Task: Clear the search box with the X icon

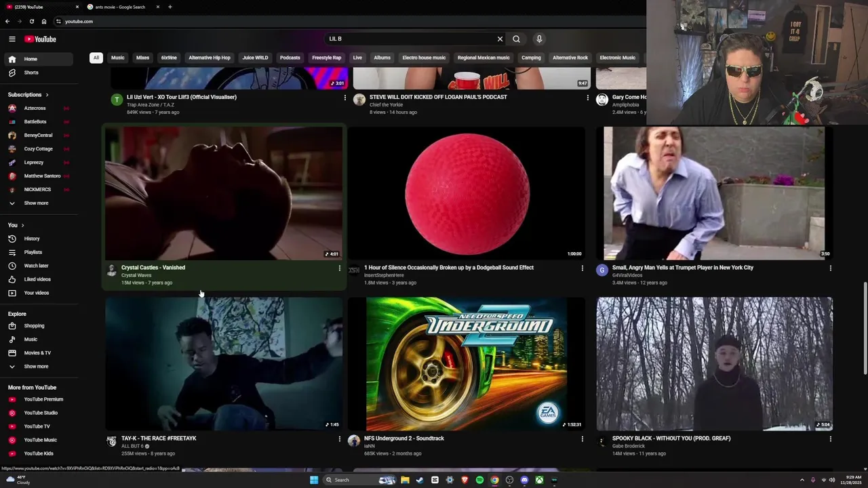Action: (x=500, y=39)
